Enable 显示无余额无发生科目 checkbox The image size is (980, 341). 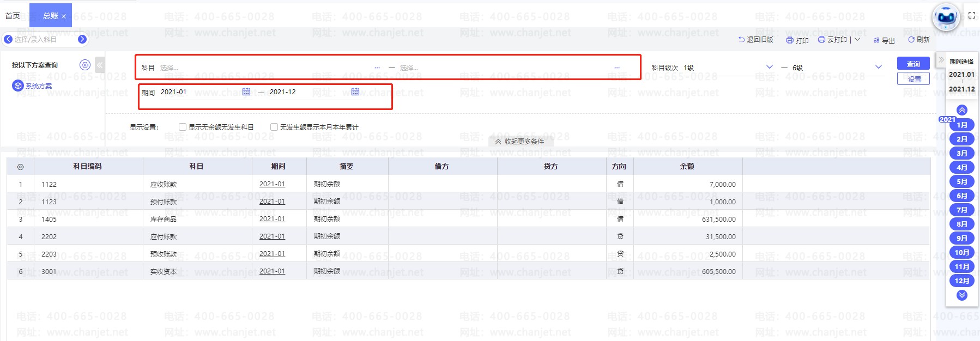pyautogui.click(x=183, y=127)
